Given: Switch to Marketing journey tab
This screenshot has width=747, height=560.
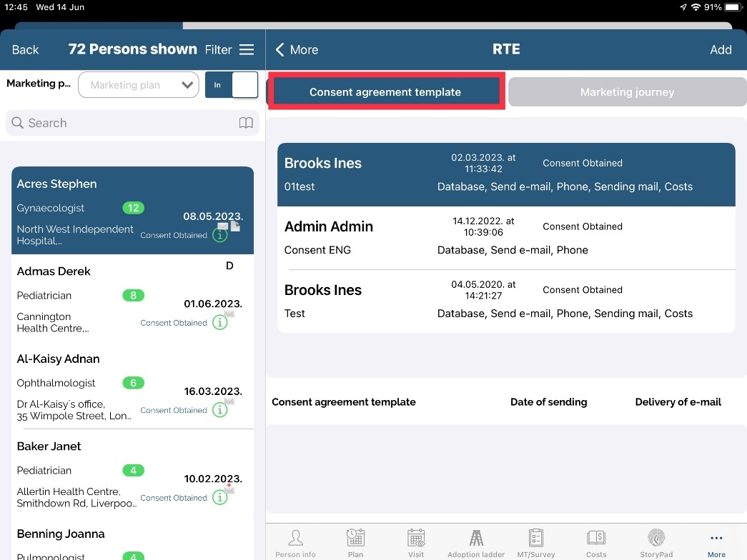Looking at the screenshot, I should coord(627,91).
